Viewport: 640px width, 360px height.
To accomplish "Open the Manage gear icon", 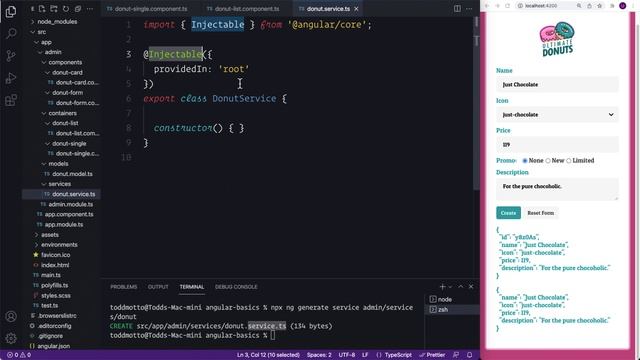I will (x=11, y=338).
